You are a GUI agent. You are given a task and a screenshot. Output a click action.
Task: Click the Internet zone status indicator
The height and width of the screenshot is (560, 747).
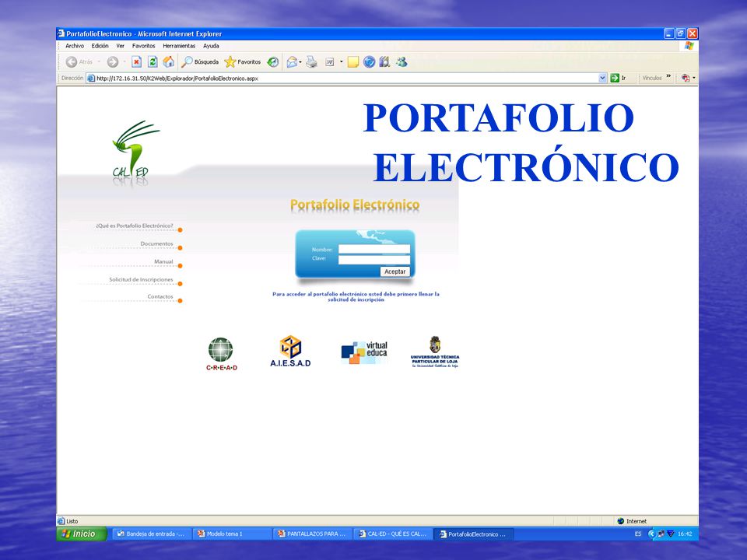[632, 521]
